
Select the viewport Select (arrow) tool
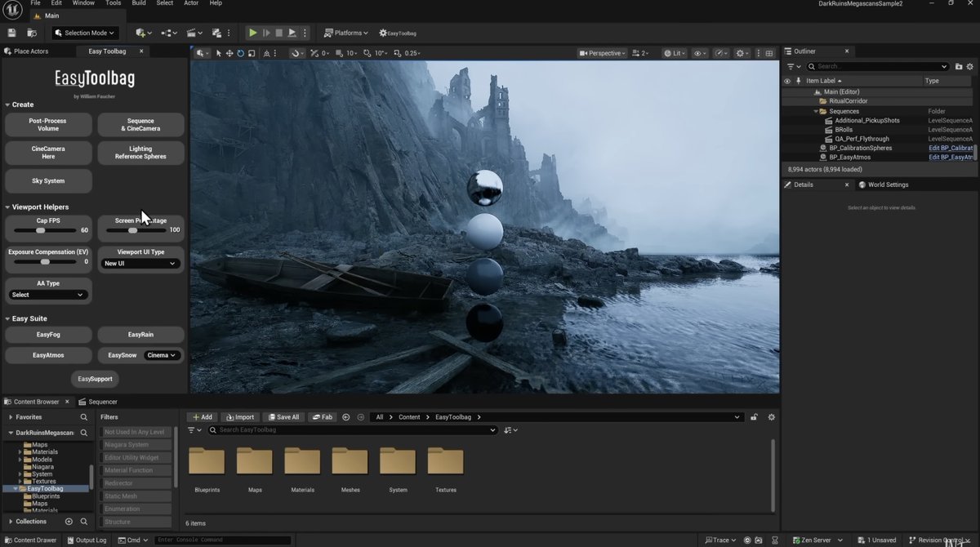[218, 53]
